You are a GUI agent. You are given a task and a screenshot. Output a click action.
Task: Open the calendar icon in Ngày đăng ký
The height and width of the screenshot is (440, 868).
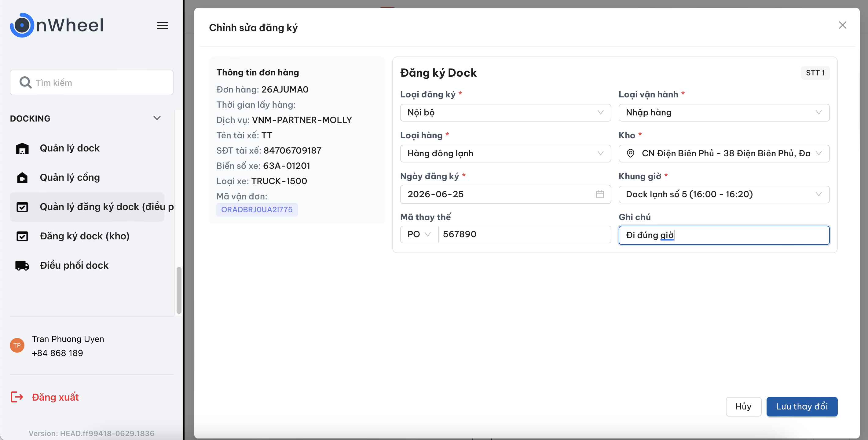click(x=600, y=194)
